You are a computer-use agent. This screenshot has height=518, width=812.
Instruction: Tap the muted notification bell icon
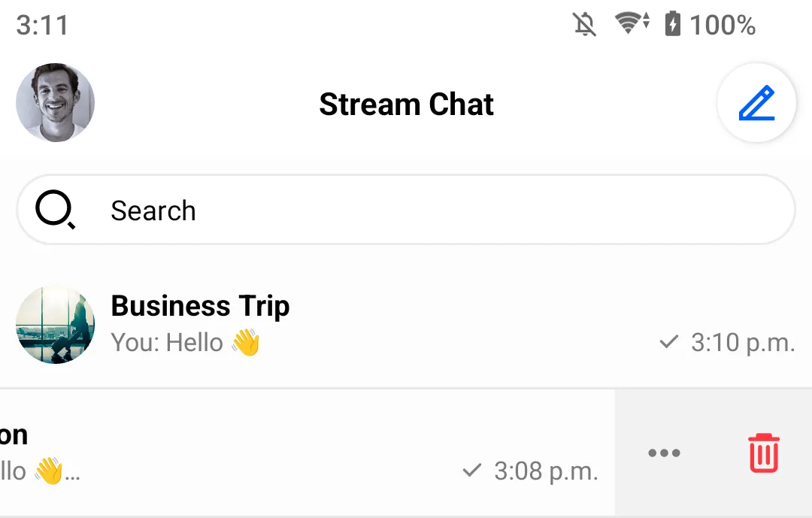coord(584,25)
